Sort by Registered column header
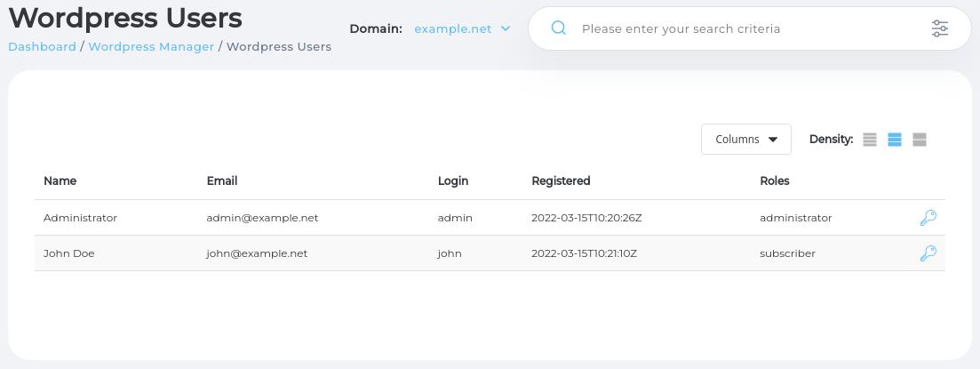980x369 pixels. pyautogui.click(x=561, y=180)
